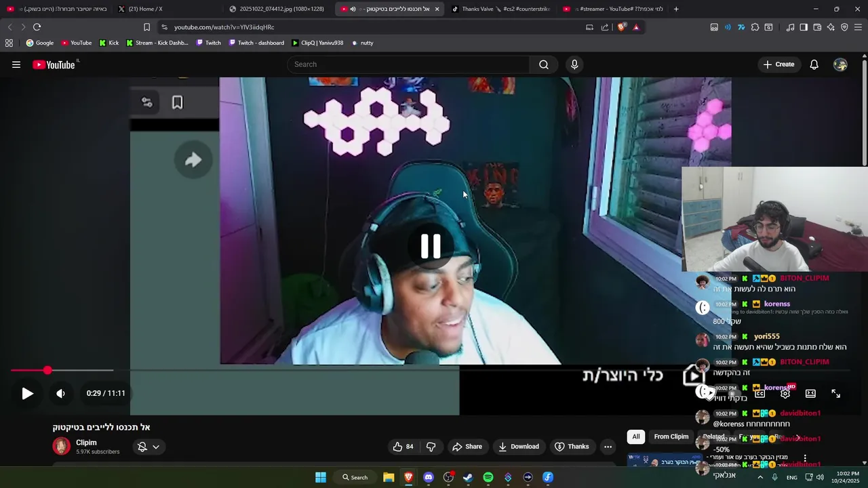Image resolution: width=868 pixels, height=488 pixels.
Task: Focus the YouTube search box
Action: [x=409, y=64]
